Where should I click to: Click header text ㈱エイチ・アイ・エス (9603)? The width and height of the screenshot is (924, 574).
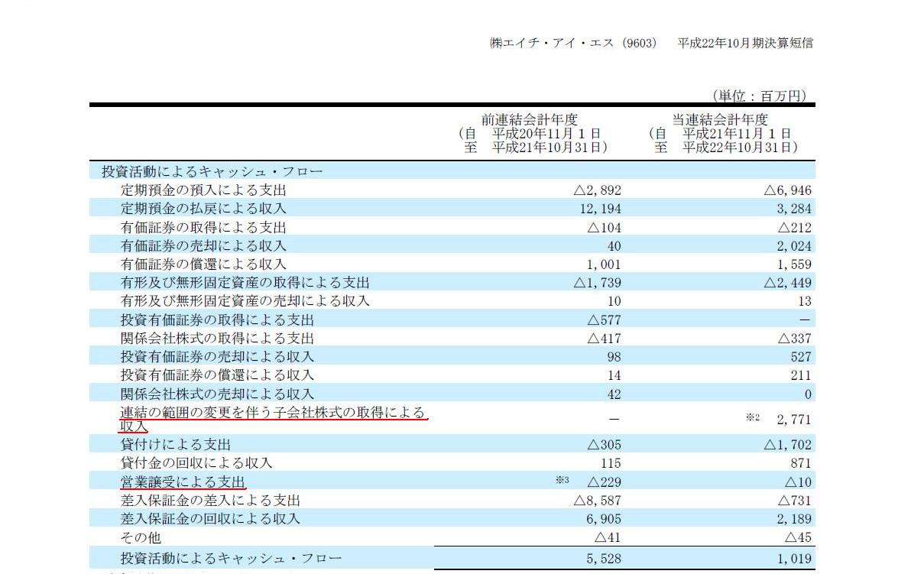tap(573, 43)
